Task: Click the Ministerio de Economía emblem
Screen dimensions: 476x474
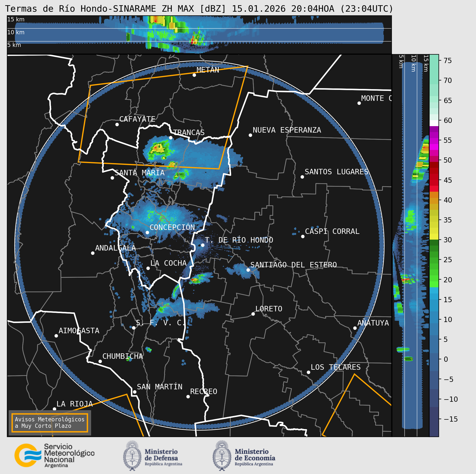Action: pos(222,456)
